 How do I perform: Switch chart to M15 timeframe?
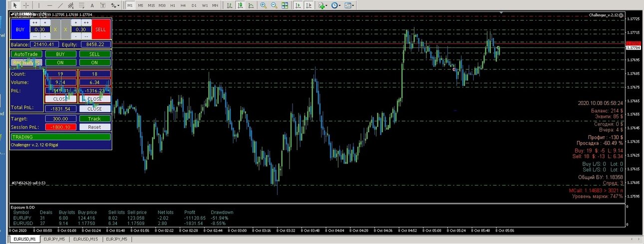tap(151, 5)
